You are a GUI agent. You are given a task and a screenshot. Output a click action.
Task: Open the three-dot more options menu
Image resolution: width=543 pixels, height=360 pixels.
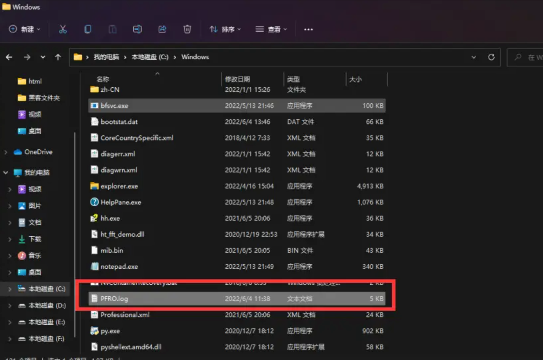point(309,29)
